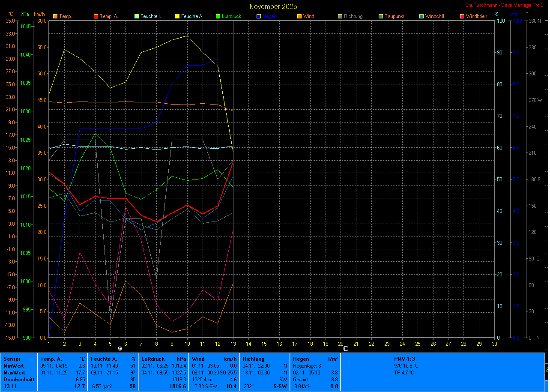
Task: Click the new moon icon near day 20
Action: 346,349
